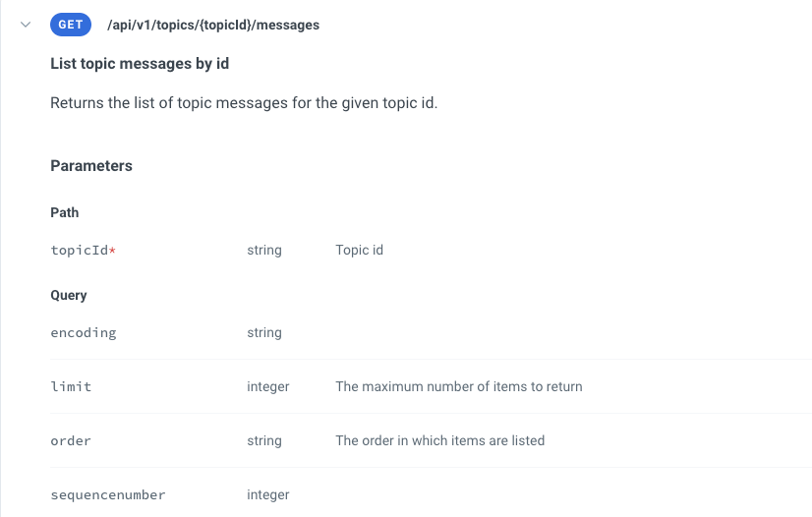The image size is (812, 517).
Task: Collapse the endpoint with the chevron arrow
Action: click(26, 25)
